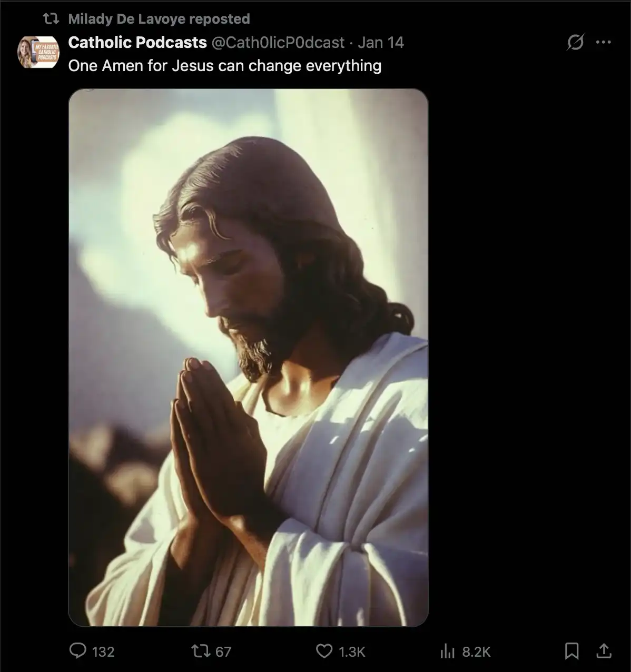
Task: Click the Catholic Podcasts profile avatar
Action: coord(38,52)
